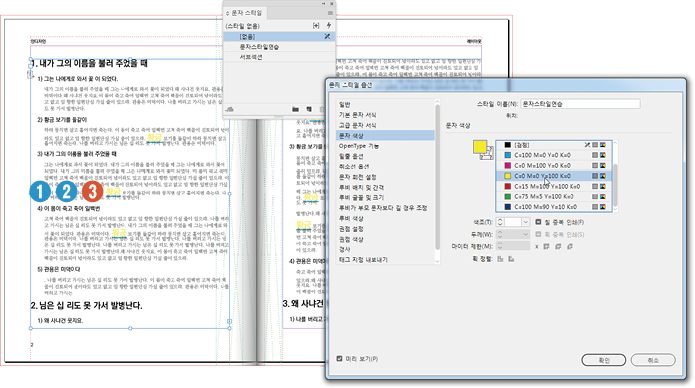Select 일반 category in style options list
Screen dimensions: 695x388
point(385,105)
